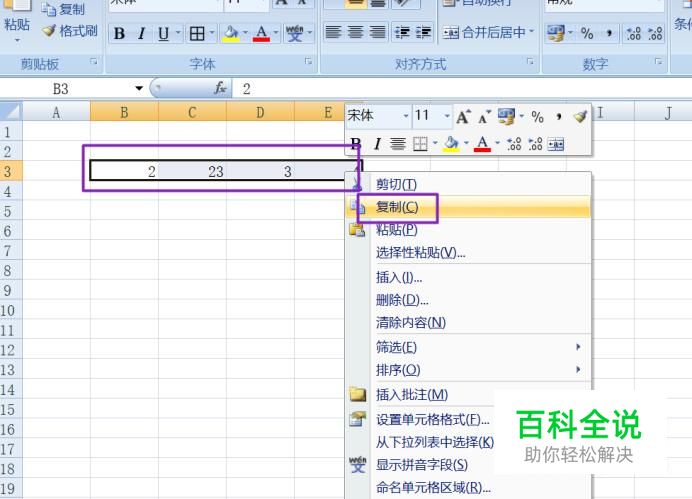This screenshot has width=692, height=499.
Task: Open the 合并后居中 dropdown arrow
Action: coord(531,32)
